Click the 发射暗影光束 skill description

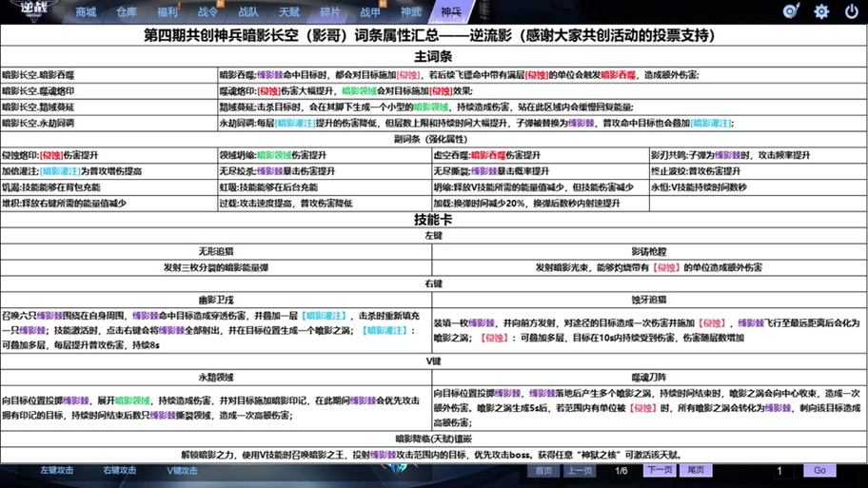(x=648, y=267)
